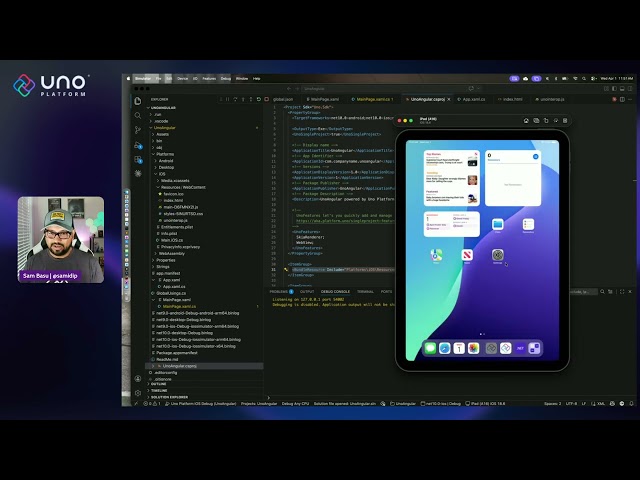Click the Spotlight search icon in menu bar
The width and height of the screenshot is (640, 480).
coord(584,78)
